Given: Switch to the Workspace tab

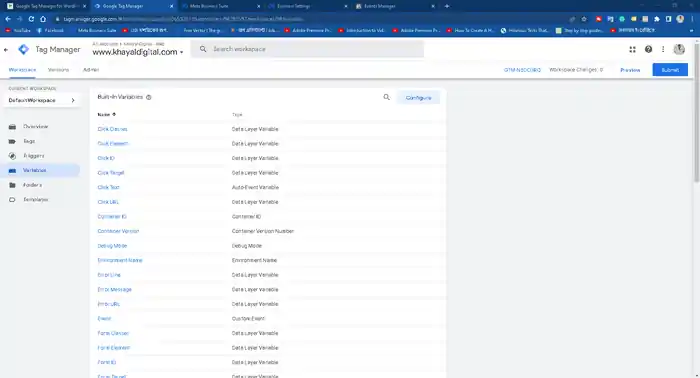Looking at the screenshot, I should (22, 70).
